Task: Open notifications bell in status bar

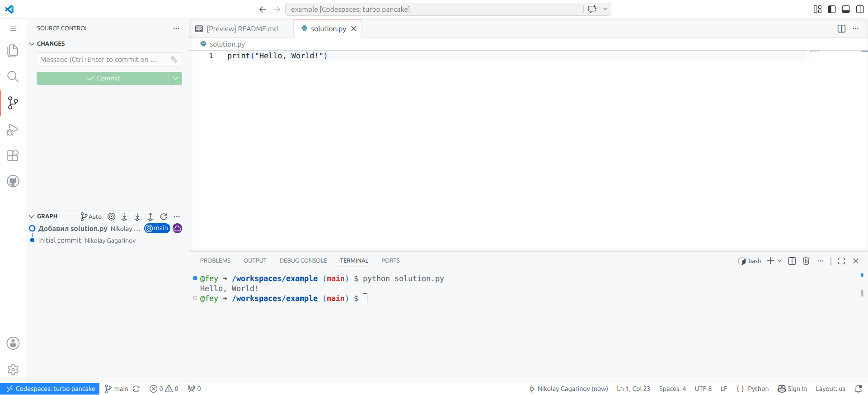Action: click(859, 389)
